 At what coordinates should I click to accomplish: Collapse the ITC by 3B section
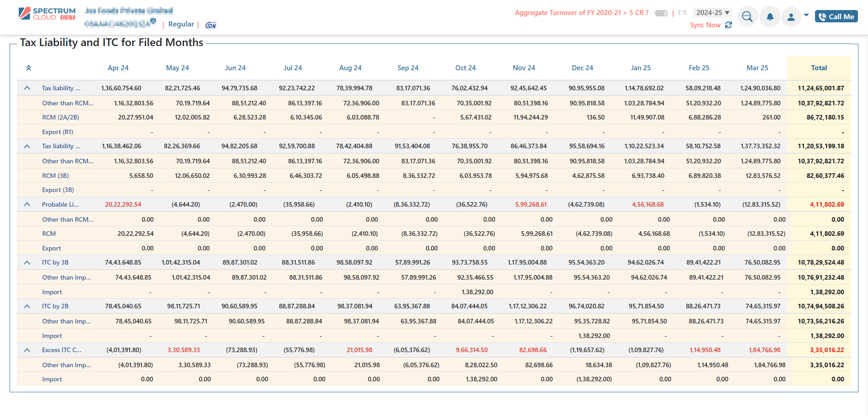point(26,262)
